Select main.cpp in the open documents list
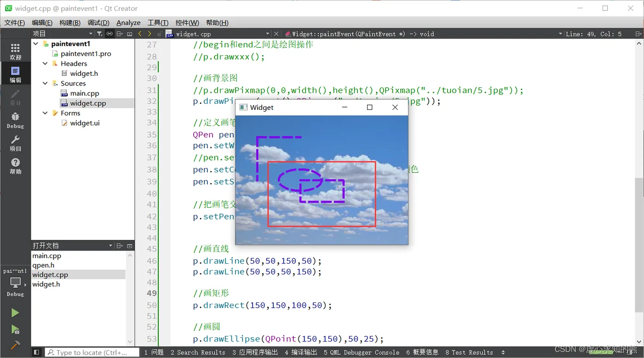The height and width of the screenshot is (358, 644). pos(46,256)
